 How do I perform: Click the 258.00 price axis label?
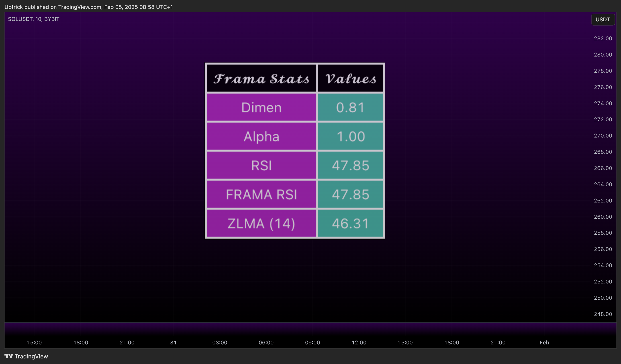pos(603,233)
